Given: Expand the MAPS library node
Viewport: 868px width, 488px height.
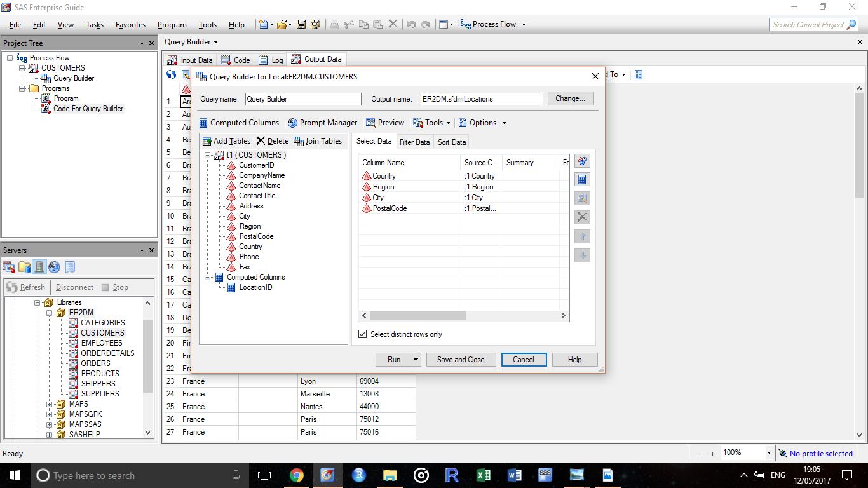Looking at the screenshot, I should 50,403.
